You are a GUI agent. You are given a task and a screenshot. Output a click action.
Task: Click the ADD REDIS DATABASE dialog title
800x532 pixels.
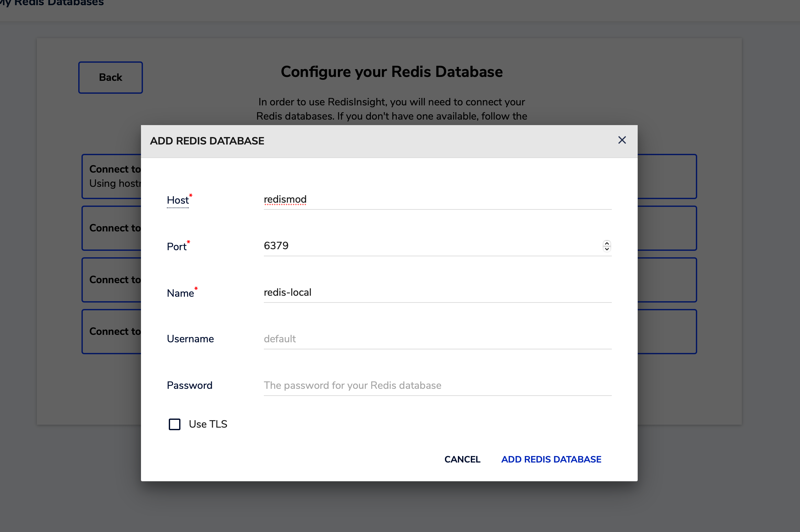(x=207, y=141)
